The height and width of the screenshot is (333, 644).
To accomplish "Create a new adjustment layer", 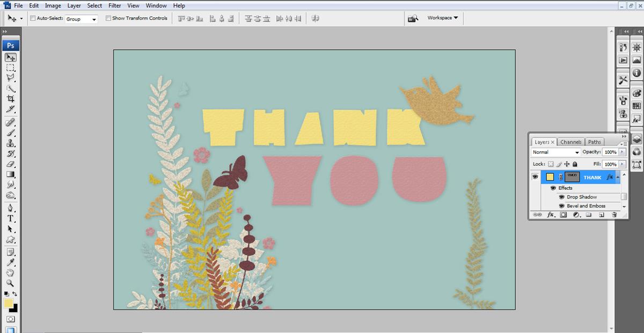I will click(576, 214).
